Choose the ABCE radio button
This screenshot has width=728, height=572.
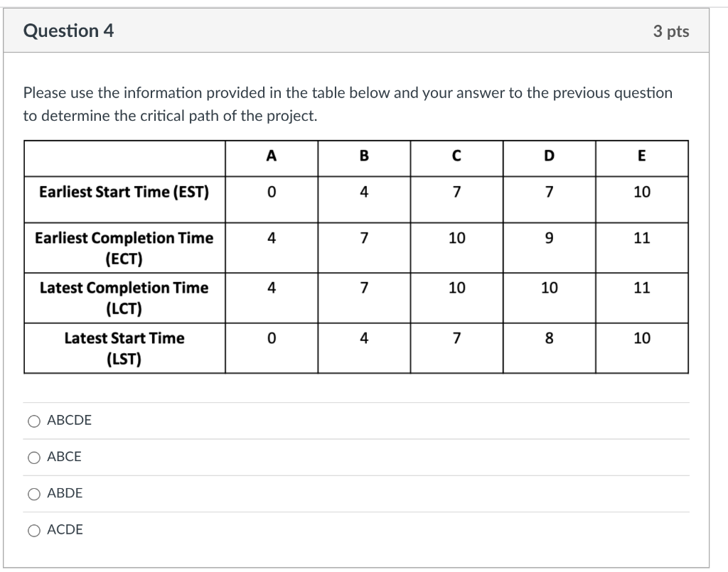coord(34,458)
